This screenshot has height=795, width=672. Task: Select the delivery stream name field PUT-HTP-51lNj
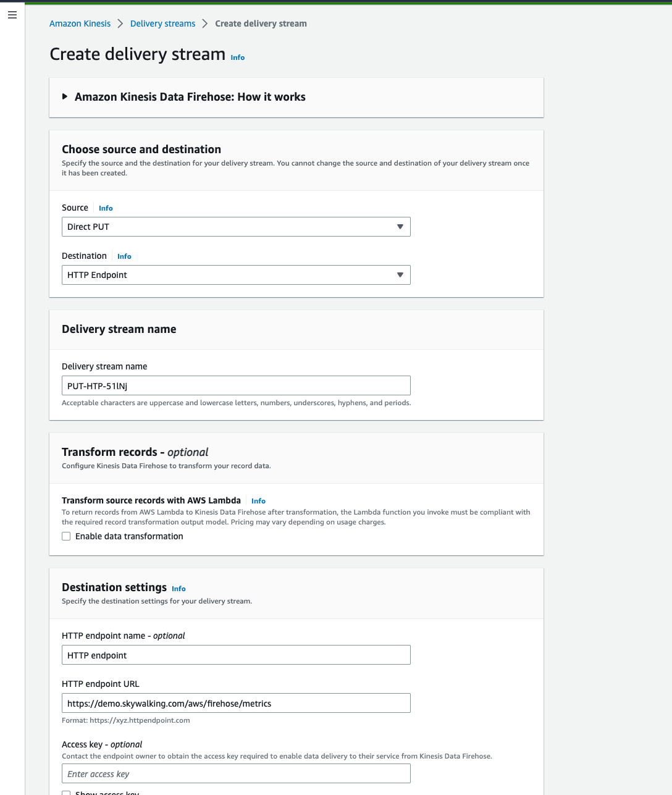pos(236,385)
